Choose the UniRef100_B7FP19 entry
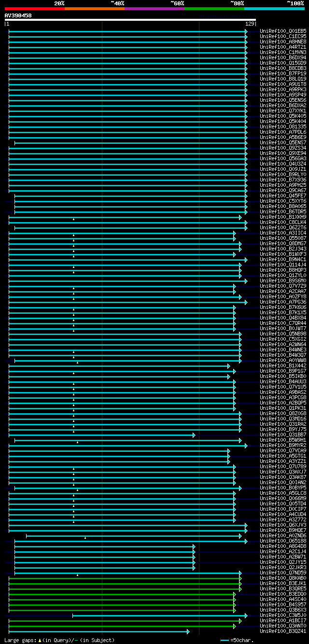Image resolution: width=309 pixels, height=644 pixels. click(x=283, y=74)
